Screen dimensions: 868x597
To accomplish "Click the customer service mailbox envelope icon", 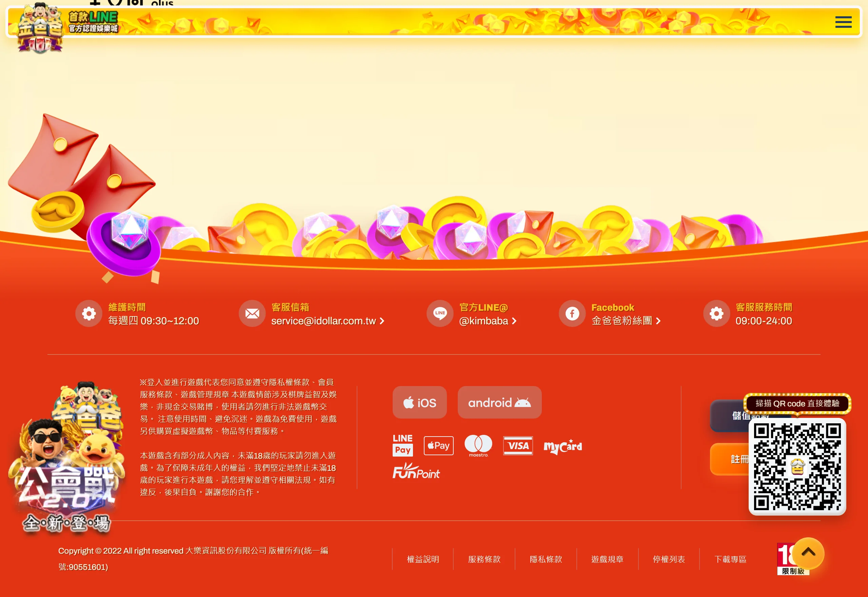I will [252, 313].
